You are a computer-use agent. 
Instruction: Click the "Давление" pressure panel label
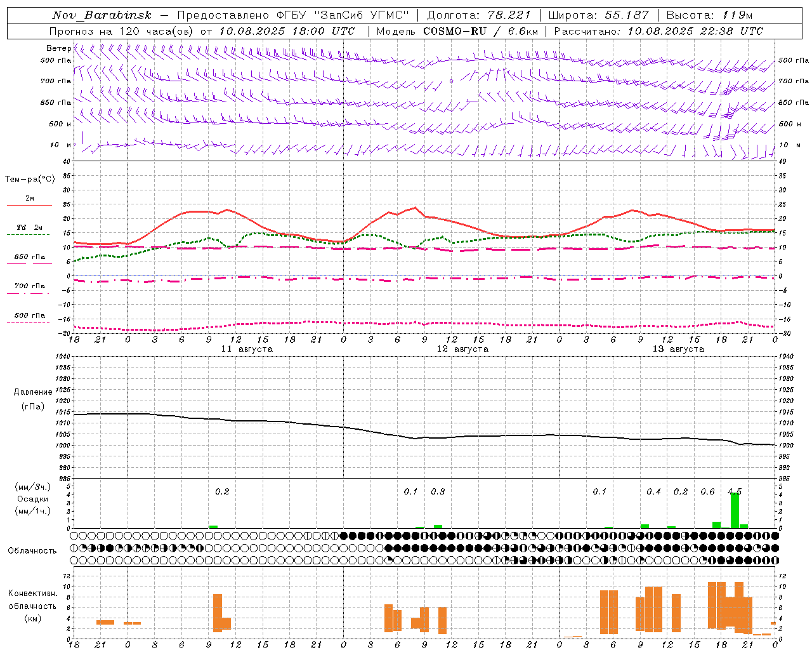coord(33,392)
